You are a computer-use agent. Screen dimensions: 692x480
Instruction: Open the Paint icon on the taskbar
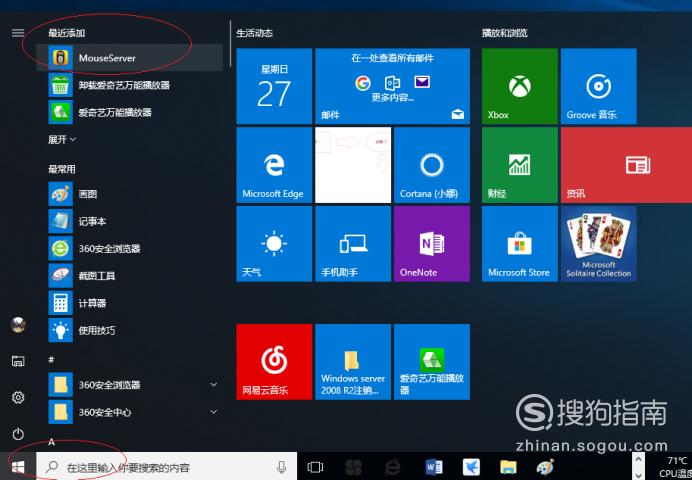tap(545, 467)
